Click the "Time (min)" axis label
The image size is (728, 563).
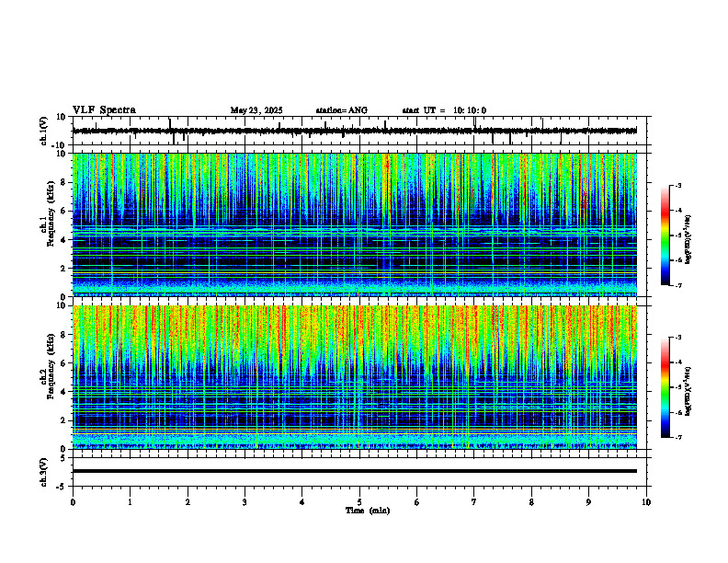pyautogui.click(x=368, y=511)
